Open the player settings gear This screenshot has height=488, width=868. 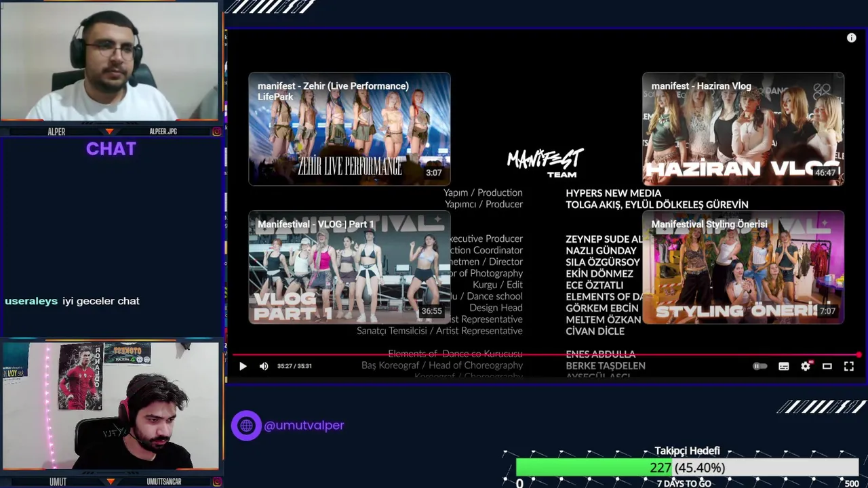pyautogui.click(x=806, y=366)
